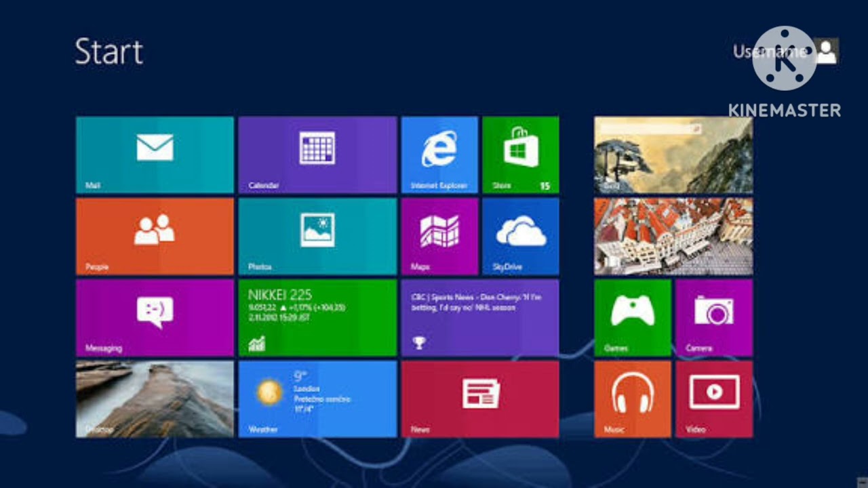Open the Maps tile
This screenshot has height=488, width=868.
click(439, 237)
